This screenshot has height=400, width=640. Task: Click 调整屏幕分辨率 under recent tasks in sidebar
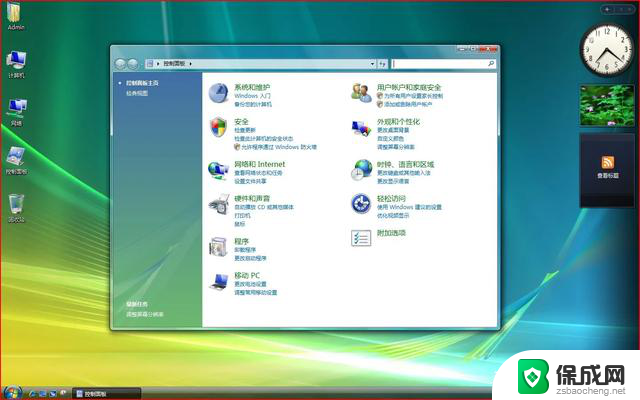click(144, 314)
